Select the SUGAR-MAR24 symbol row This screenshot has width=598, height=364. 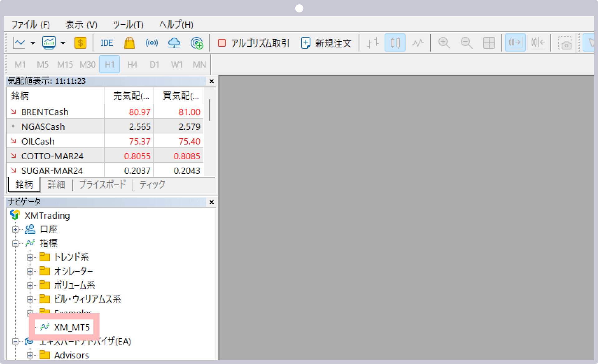click(x=105, y=170)
